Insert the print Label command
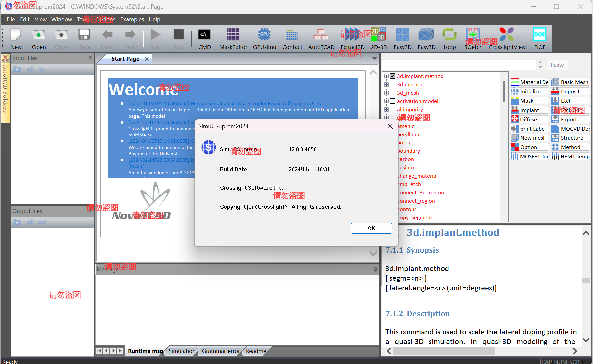The width and height of the screenshot is (593, 364). 530,129
